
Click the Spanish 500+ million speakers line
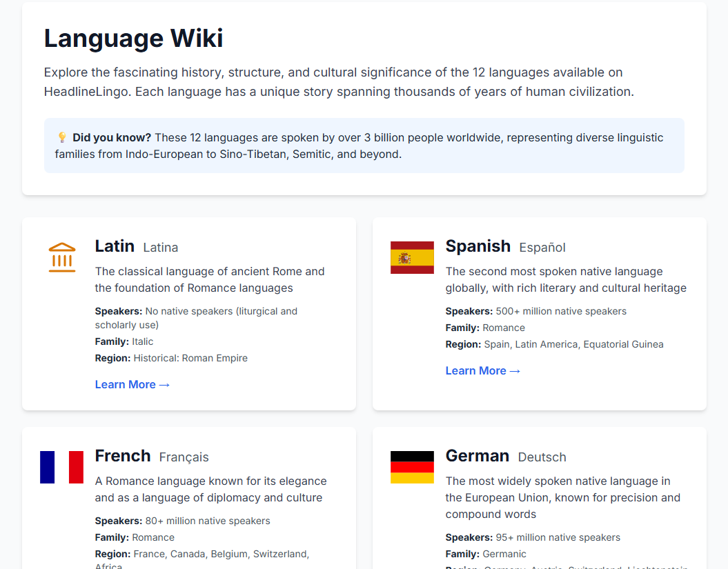(x=535, y=311)
